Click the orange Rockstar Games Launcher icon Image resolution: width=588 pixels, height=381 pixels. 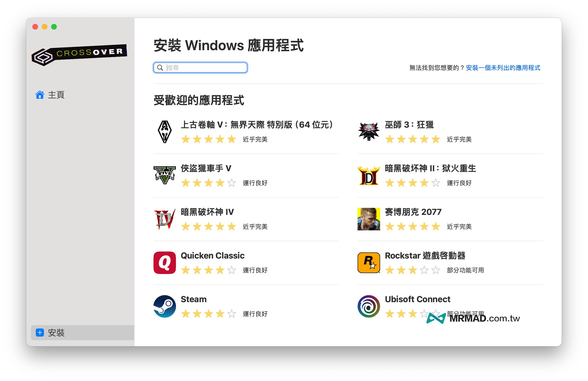pos(369,263)
